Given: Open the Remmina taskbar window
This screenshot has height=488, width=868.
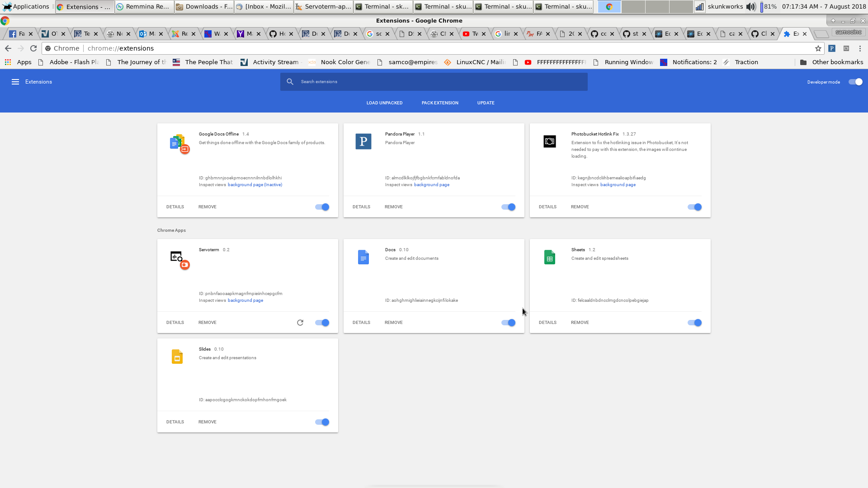Looking at the screenshot, I should [144, 7].
